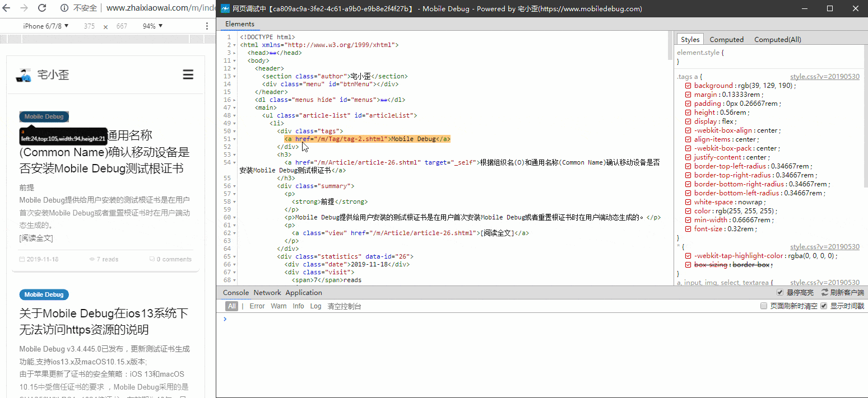The image size is (868, 398).
Task: Click the browser forward arrow
Action: 24,8
